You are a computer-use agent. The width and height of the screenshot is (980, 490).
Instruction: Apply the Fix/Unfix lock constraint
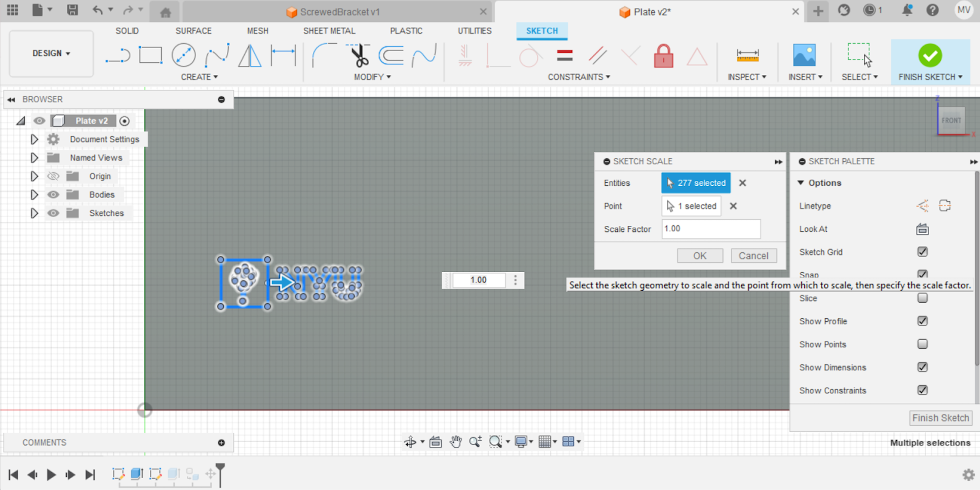tap(663, 56)
